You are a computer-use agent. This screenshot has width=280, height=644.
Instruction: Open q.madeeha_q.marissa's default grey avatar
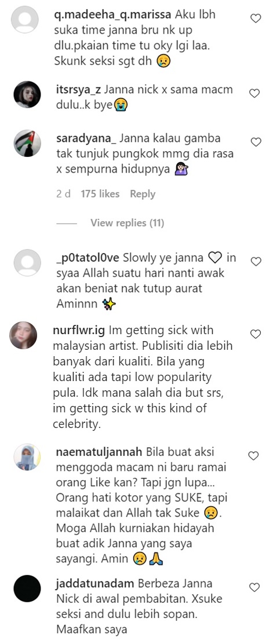(25, 19)
